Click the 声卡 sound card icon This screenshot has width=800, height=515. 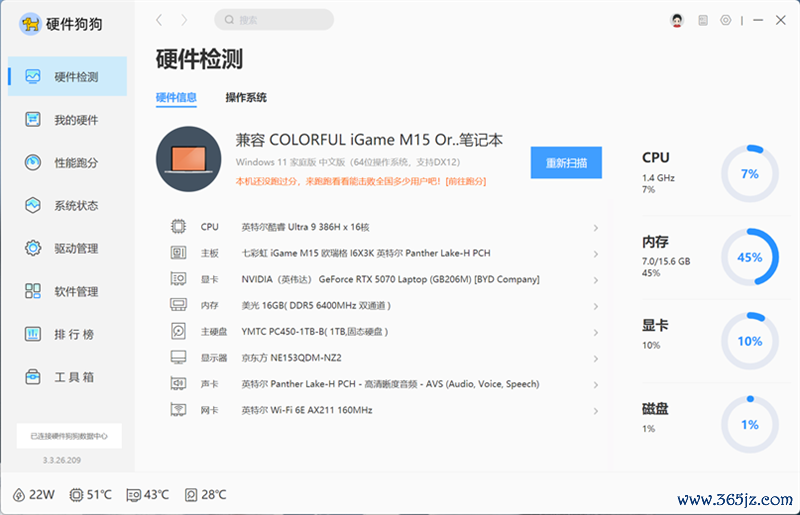[x=178, y=383]
